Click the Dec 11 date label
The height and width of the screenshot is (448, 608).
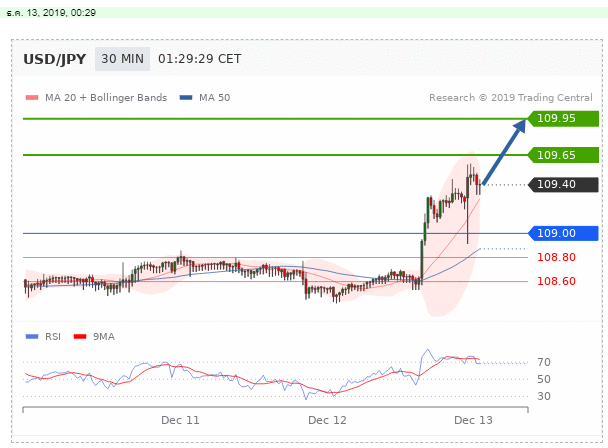(180, 420)
